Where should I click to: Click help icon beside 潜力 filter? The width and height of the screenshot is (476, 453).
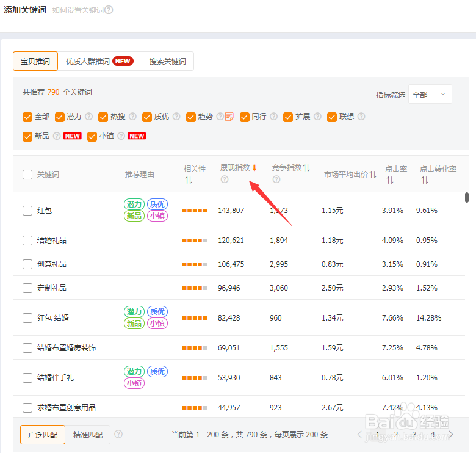[88, 117]
